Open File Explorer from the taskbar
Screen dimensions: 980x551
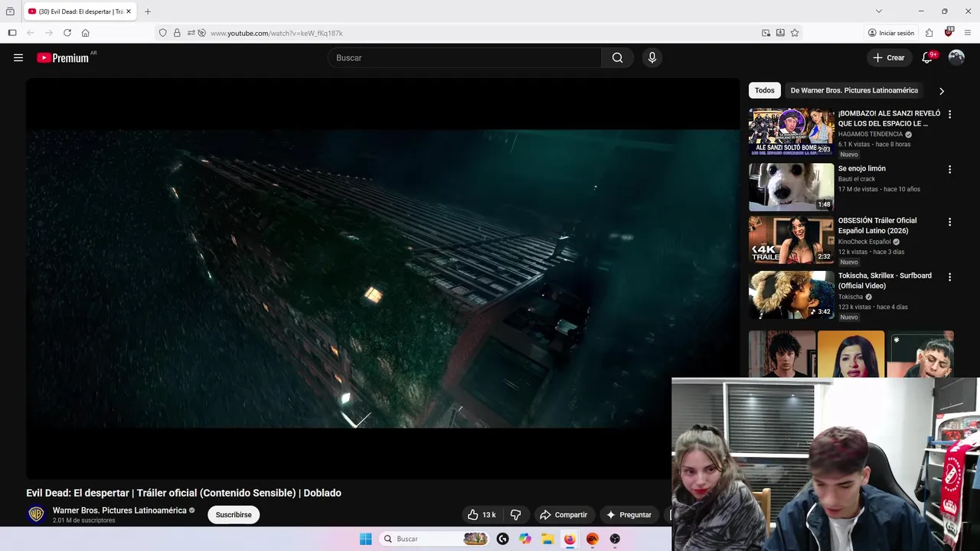(547, 539)
